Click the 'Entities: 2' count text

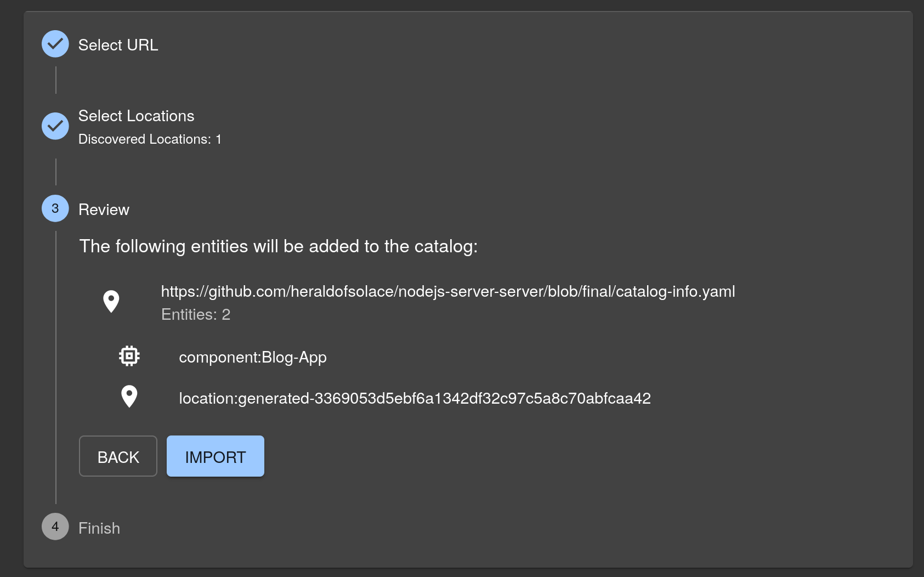point(196,314)
